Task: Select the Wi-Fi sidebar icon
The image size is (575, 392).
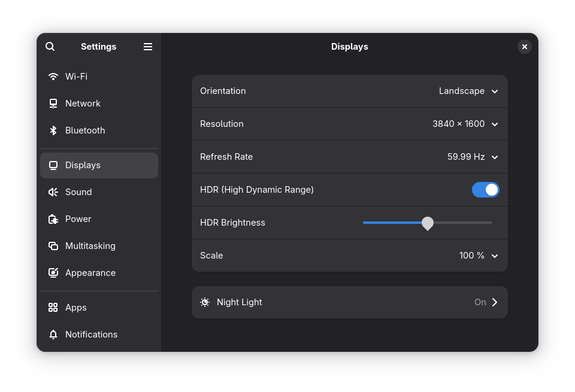Action: click(53, 76)
